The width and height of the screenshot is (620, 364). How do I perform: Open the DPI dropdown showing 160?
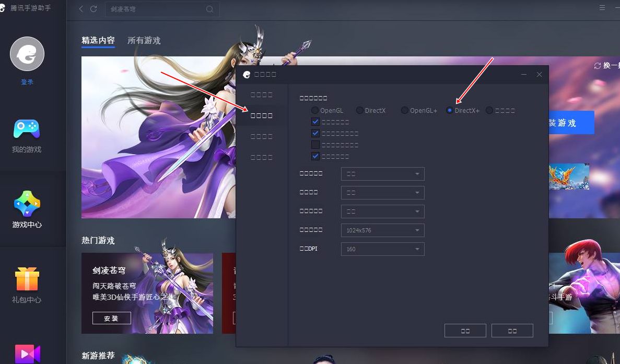click(x=383, y=249)
